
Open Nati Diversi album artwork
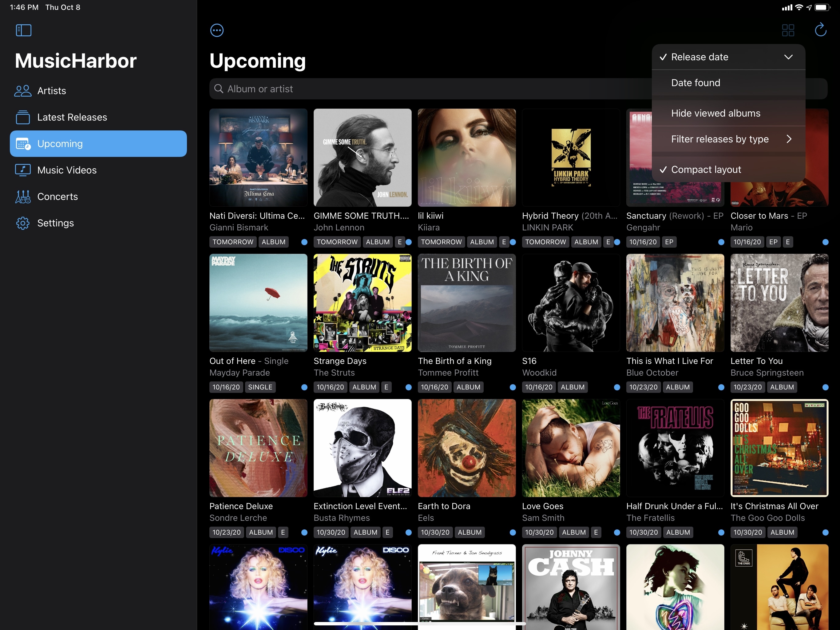tap(258, 158)
